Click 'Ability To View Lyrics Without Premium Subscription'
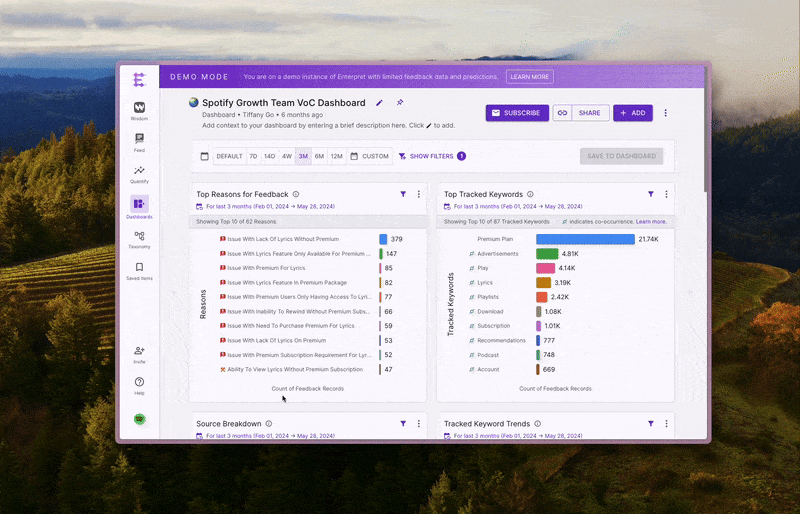This screenshot has width=800, height=514. [295, 369]
